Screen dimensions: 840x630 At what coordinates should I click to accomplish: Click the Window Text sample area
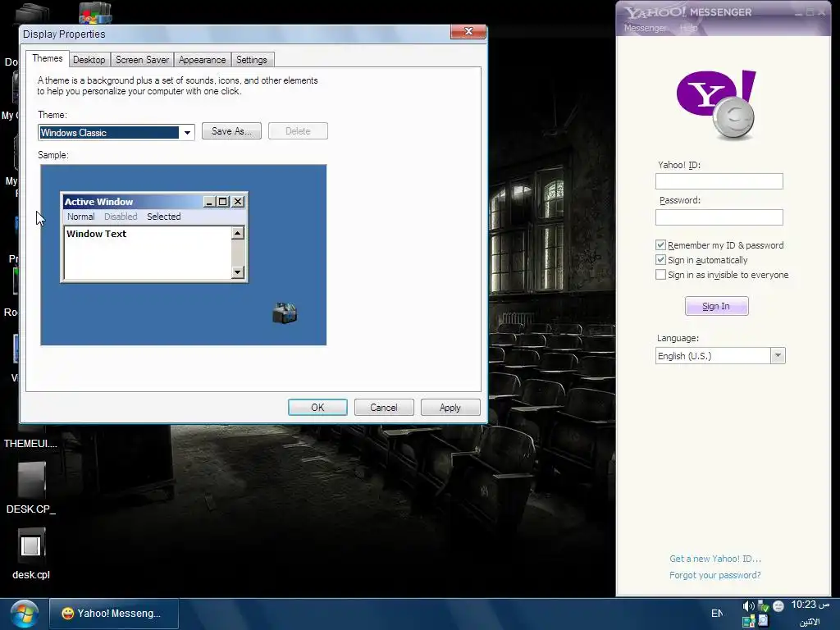[148, 253]
